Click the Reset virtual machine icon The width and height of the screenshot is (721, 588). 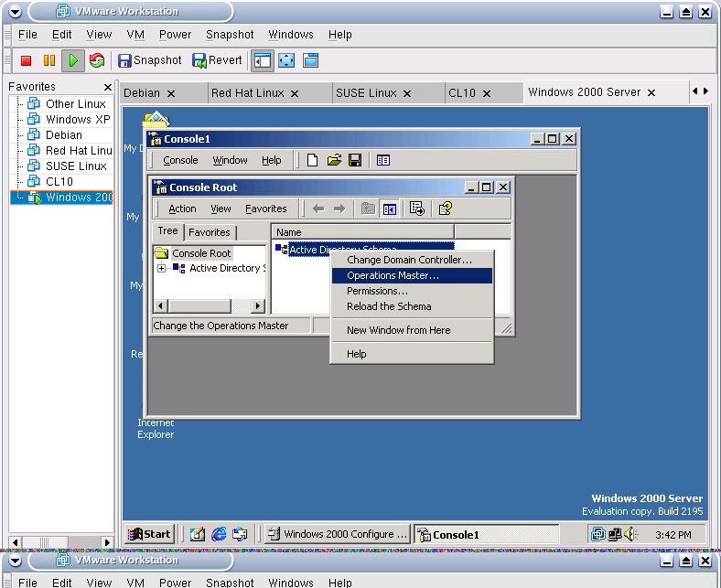click(x=97, y=60)
